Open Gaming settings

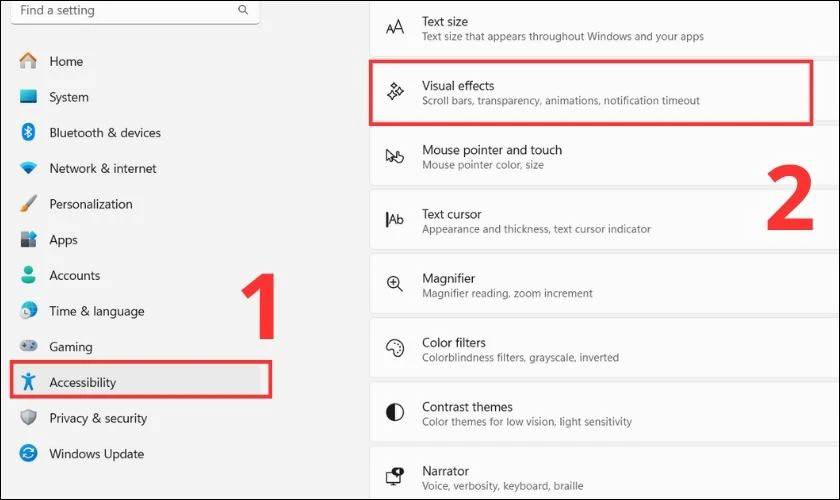[x=135, y=347]
